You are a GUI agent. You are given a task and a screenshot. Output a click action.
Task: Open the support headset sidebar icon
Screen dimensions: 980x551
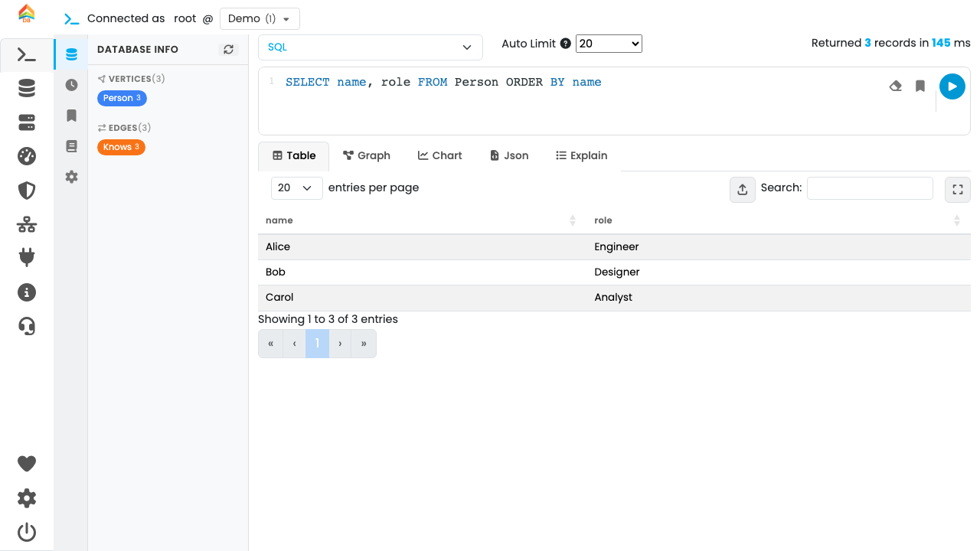27,327
